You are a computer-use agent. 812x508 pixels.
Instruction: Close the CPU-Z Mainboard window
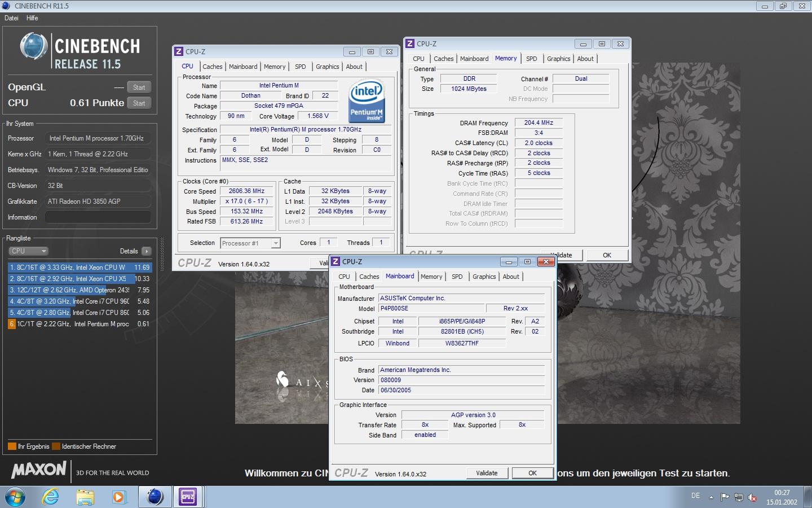tap(546, 261)
